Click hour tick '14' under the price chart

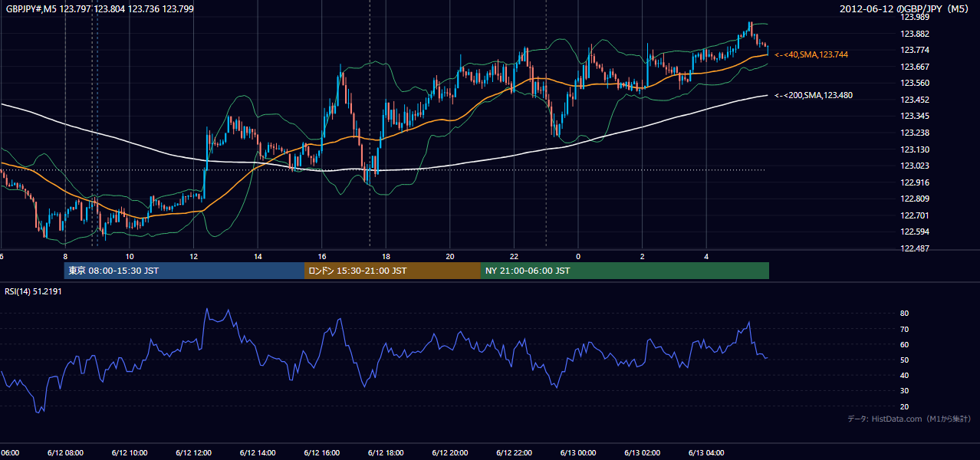point(258,257)
